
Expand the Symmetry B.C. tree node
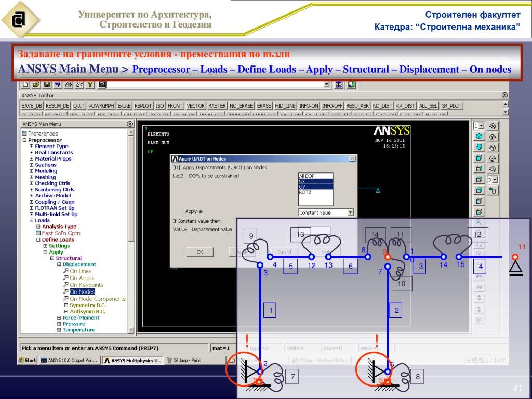[x=66, y=305]
